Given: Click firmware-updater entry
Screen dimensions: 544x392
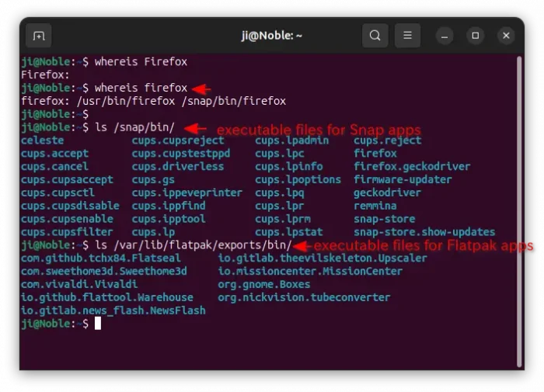Looking at the screenshot, I should pos(403,180).
